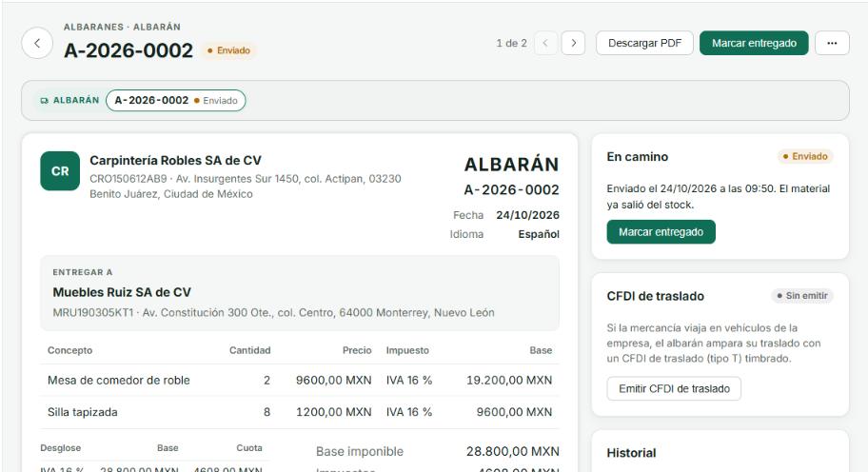Click the 'Muebles Ruiz SA de CV' recipient
The height and width of the screenshot is (472, 868).
pos(122,292)
